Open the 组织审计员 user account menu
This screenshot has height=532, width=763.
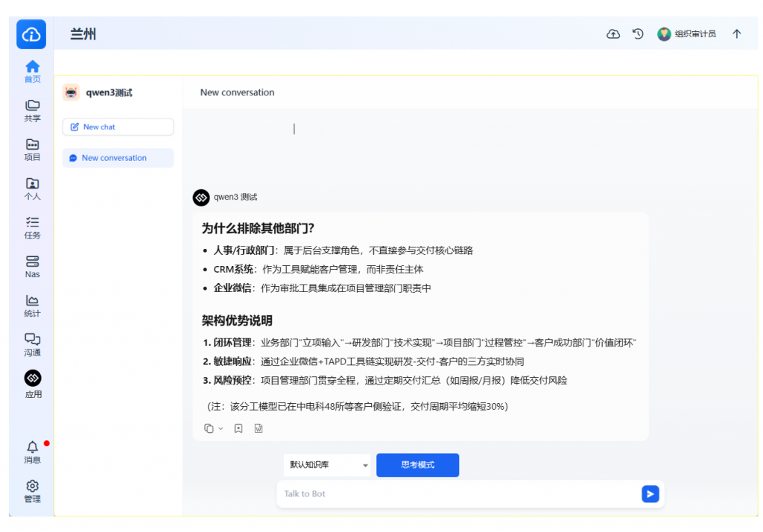(x=686, y=34)
